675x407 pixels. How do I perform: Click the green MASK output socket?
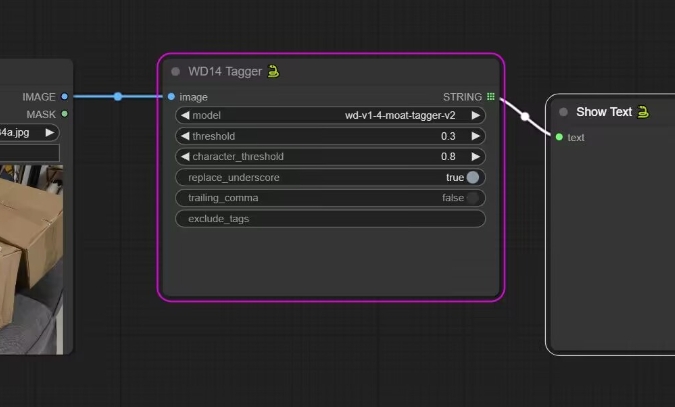pos(65,115)
